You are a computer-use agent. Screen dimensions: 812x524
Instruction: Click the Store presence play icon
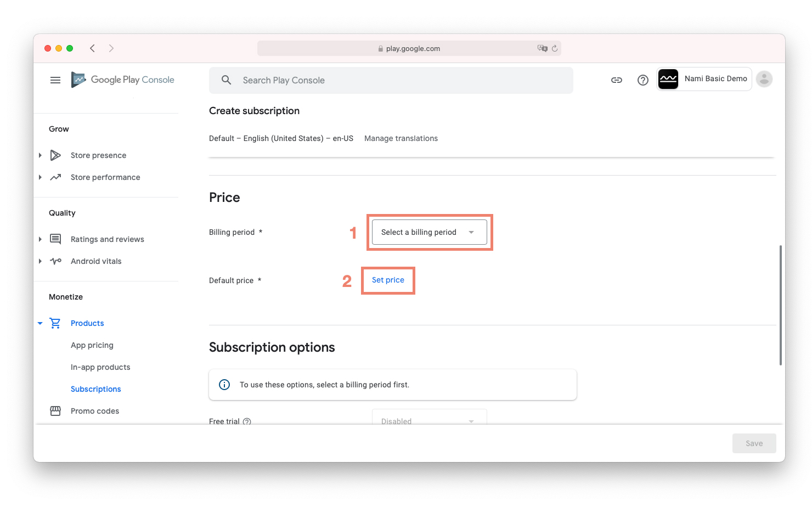(x=55, y=155)
